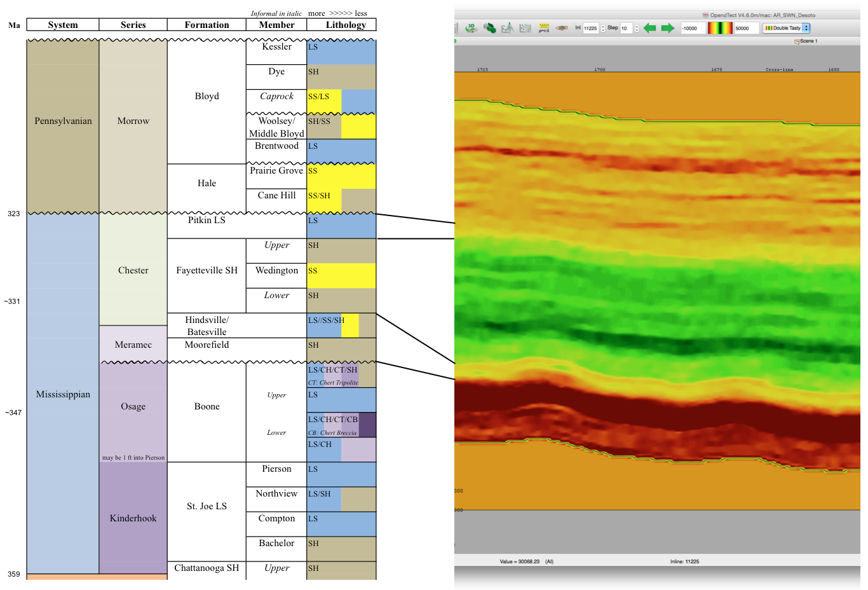Screen dimensions: 868x590
Task: Advance to next inline with green right arrow
Action: click(x=668, y=28)
